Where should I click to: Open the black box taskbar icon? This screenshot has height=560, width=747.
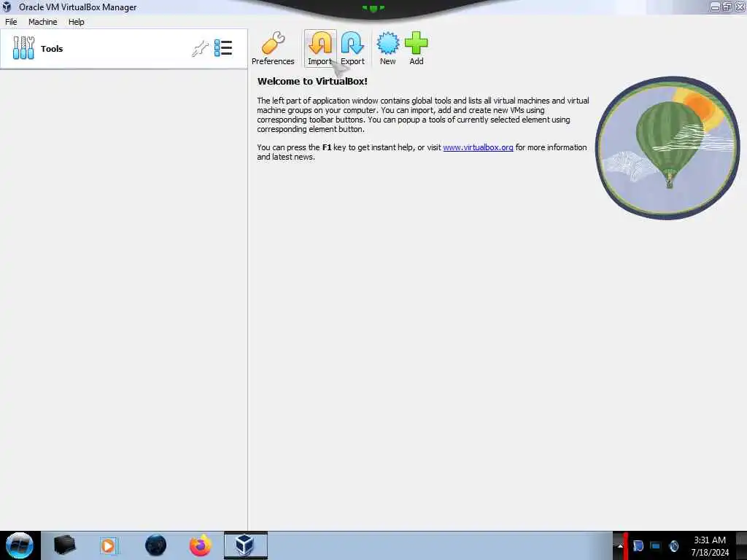click(64, 545)
